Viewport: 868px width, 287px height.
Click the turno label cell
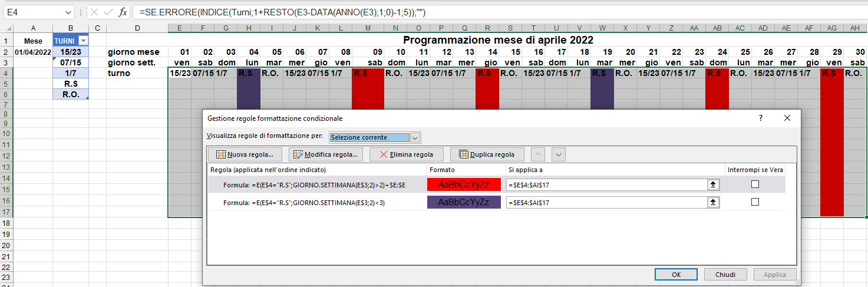point(137,73)
